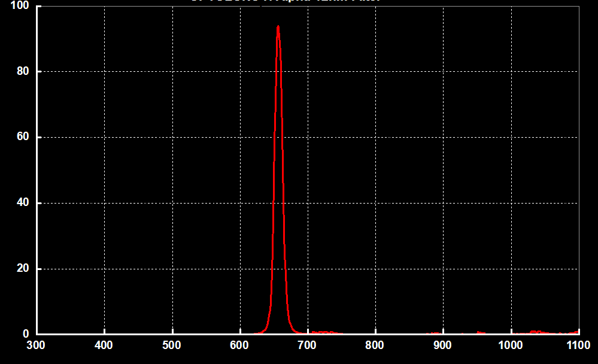Click the 500 label on the horizontal axis
This screenshot has width=598, height=364.
point(172,345)
